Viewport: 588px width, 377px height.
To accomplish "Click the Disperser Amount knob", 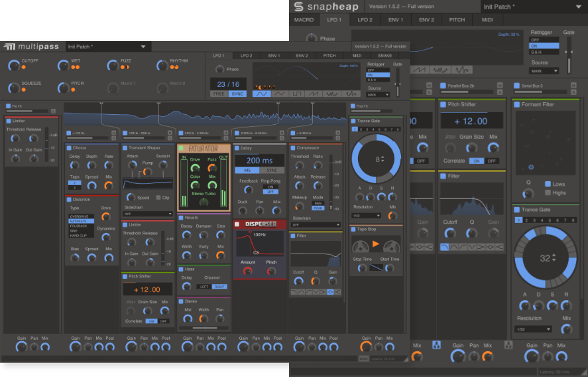I will click(x=247, y=270).
